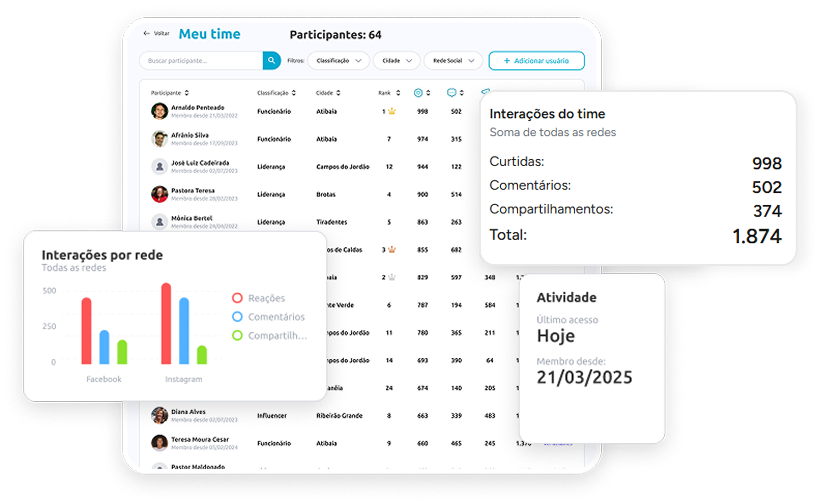The image size is (819, 504).
Task: Click the bronze crown beside rank 3
Action: point(392,250)
